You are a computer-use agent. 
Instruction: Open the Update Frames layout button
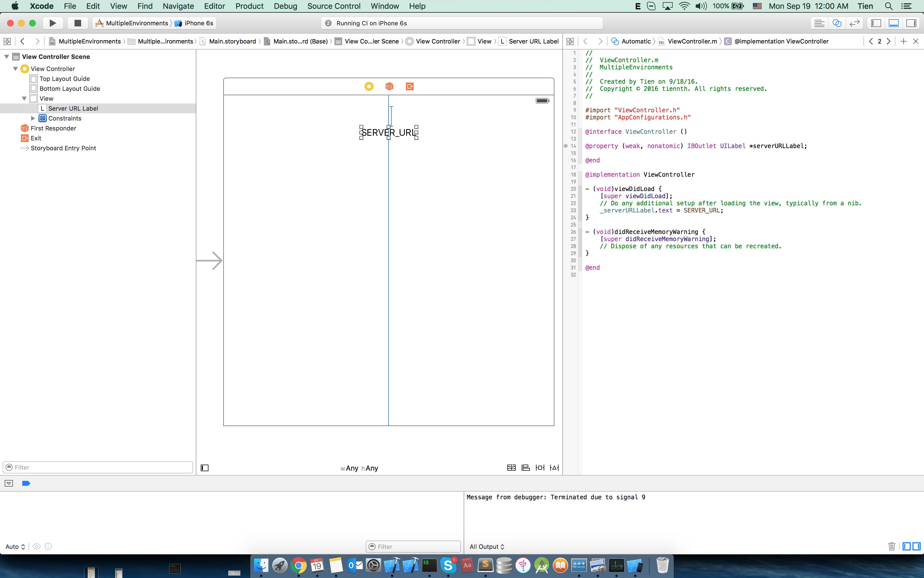[x=511, y=468]
